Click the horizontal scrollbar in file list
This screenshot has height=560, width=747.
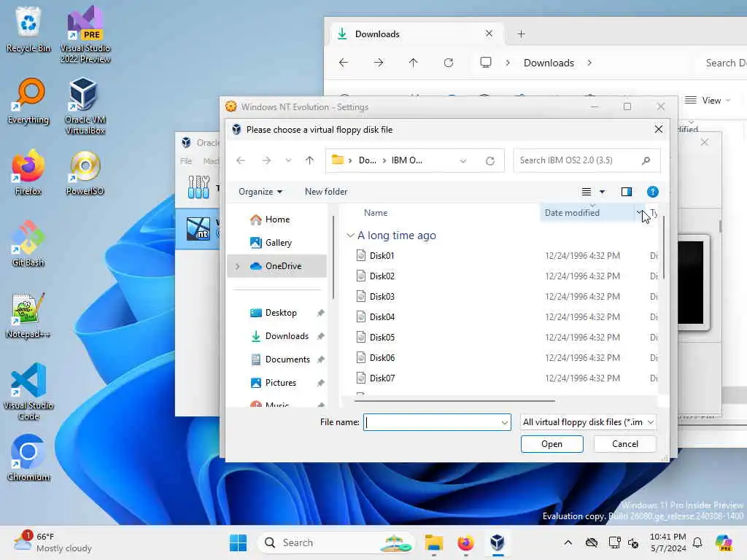(454, 401)
